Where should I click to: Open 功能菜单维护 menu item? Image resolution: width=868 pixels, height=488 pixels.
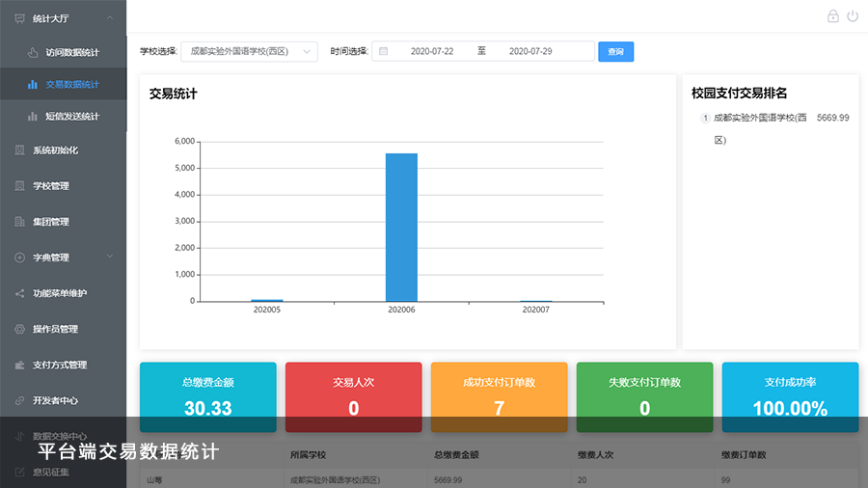64,293
